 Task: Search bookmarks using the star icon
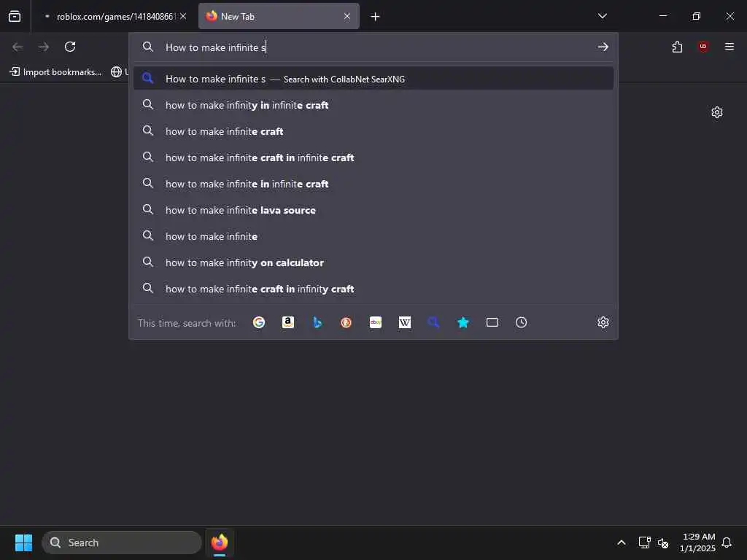click(463, 322)
